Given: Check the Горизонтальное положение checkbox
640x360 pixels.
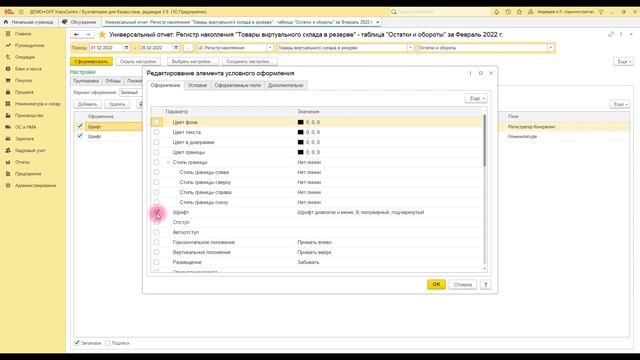Looking at the screenshot, I should coord(156,242).
